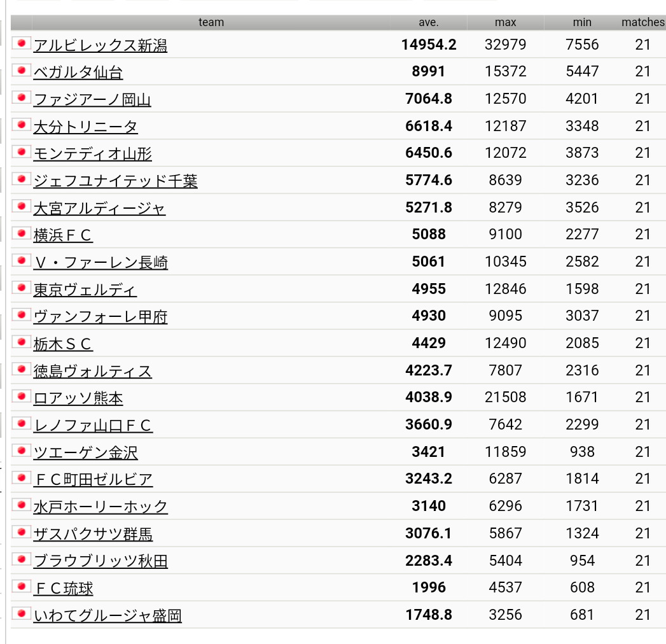This screenshot has height=644, width=666.
Task: Select average value 14954.2
Action: coord(429,44)
